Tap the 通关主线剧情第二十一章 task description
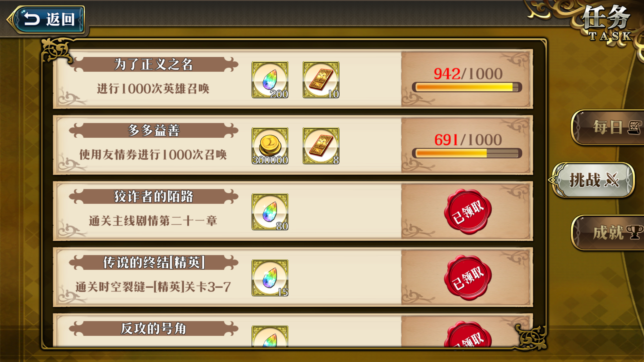644x362 pixels. 153,221
